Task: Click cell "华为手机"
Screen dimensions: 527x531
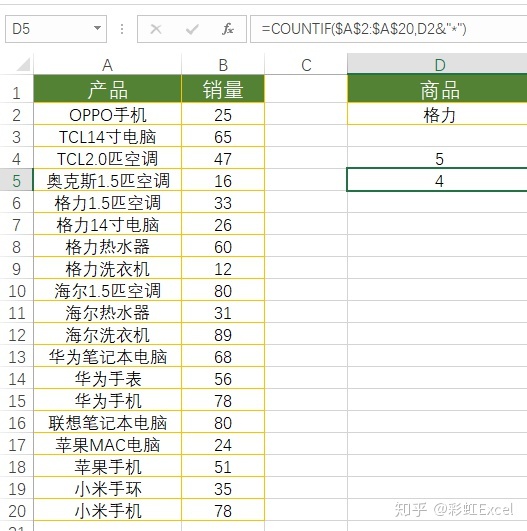Action: 107,401
